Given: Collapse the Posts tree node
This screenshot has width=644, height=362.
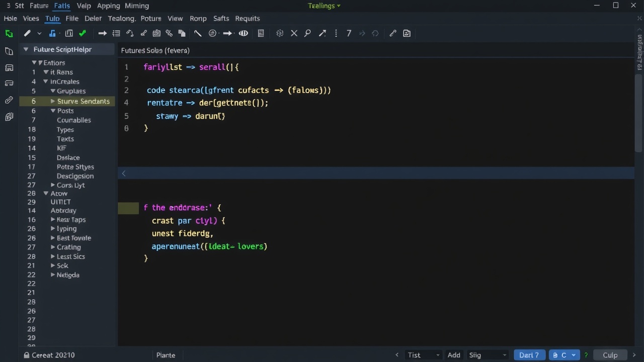Looking at the screenshot, I should click(x=53, y=111).
